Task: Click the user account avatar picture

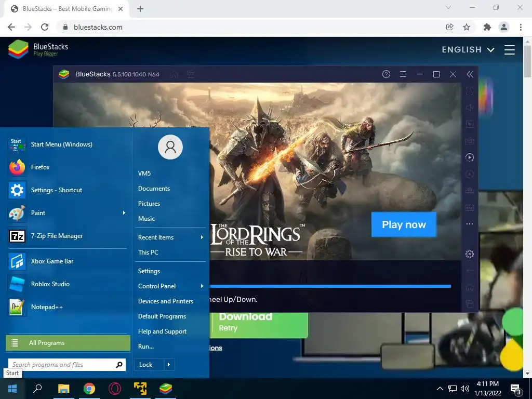Action: [x=170, y=147]
